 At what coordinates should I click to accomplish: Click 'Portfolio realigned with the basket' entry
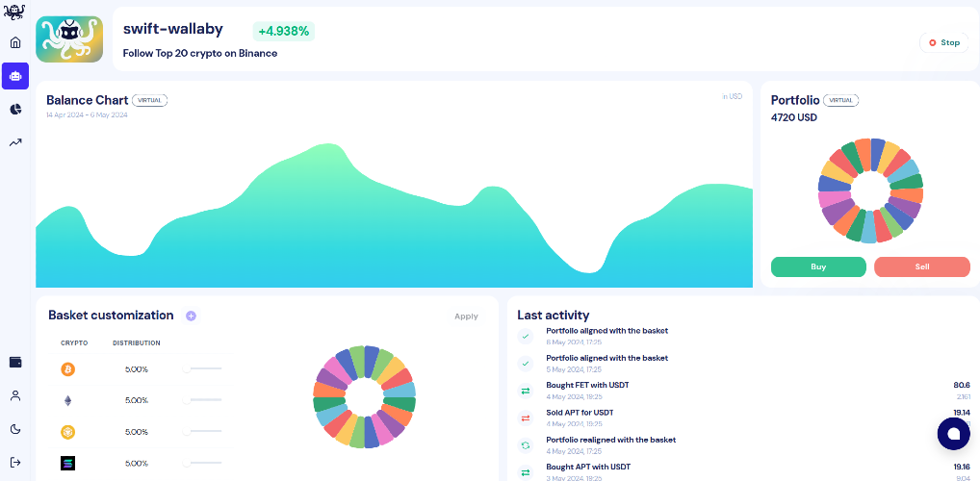pyautogui.click(x=611, y=440)
